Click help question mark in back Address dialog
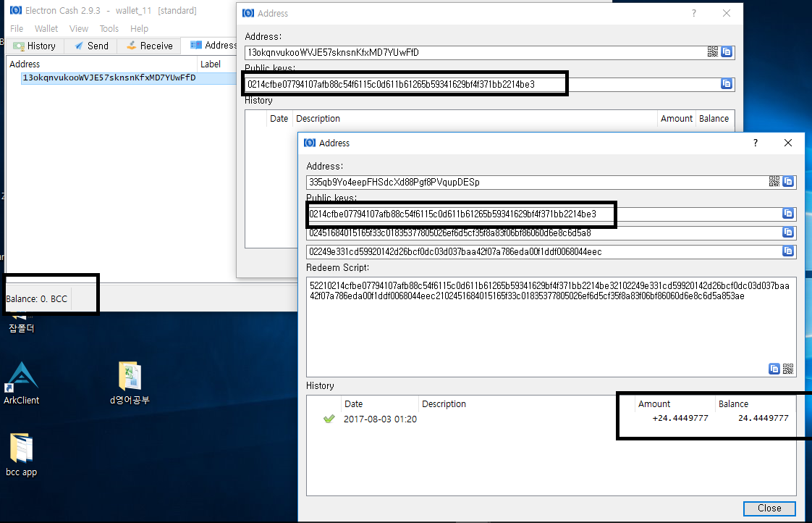Screen dimensions: 812x523 (694, 13)
